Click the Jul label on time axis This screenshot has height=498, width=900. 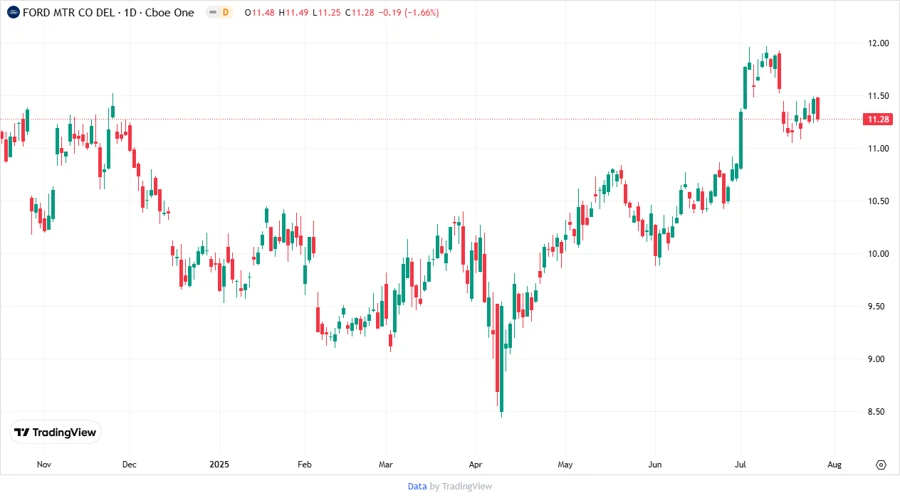(740, 464)
